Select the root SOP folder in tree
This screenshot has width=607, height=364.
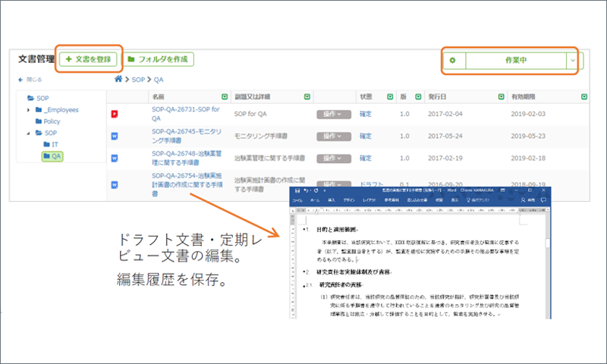(39, 99)
